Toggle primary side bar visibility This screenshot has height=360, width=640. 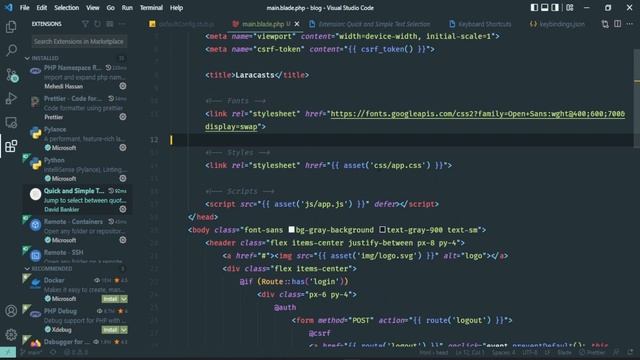pyautogui.click(x=534, y=7)
